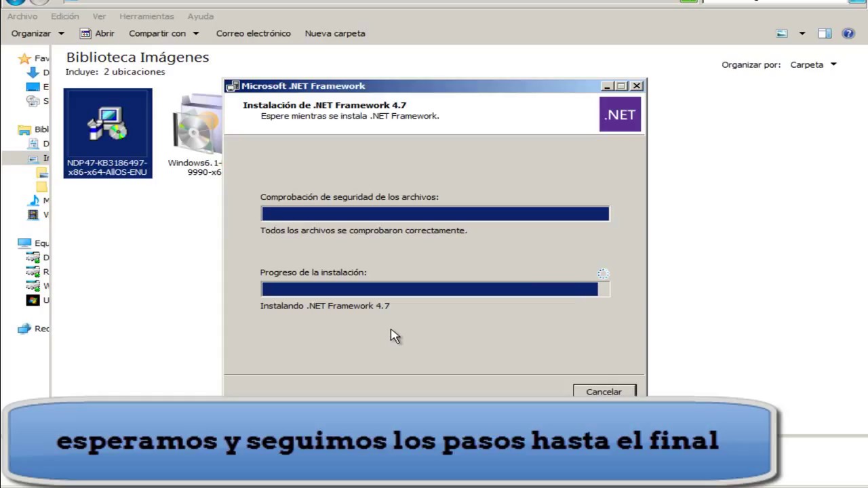Image resolution: width=868 pixels, height=488 pixels.
Task: Click 'Todos los archivos se comprobaron correctamente' text
Action: click(363, 230)
